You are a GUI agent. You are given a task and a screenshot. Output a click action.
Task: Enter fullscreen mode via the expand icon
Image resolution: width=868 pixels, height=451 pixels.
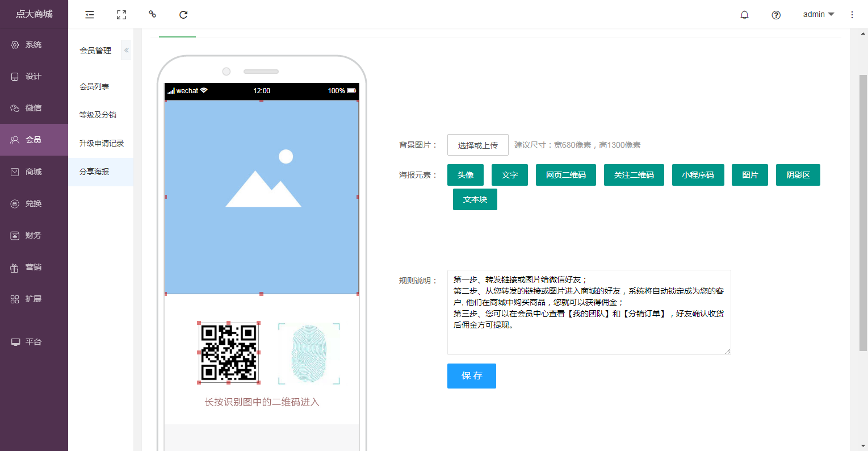click(x=121, y=15)
